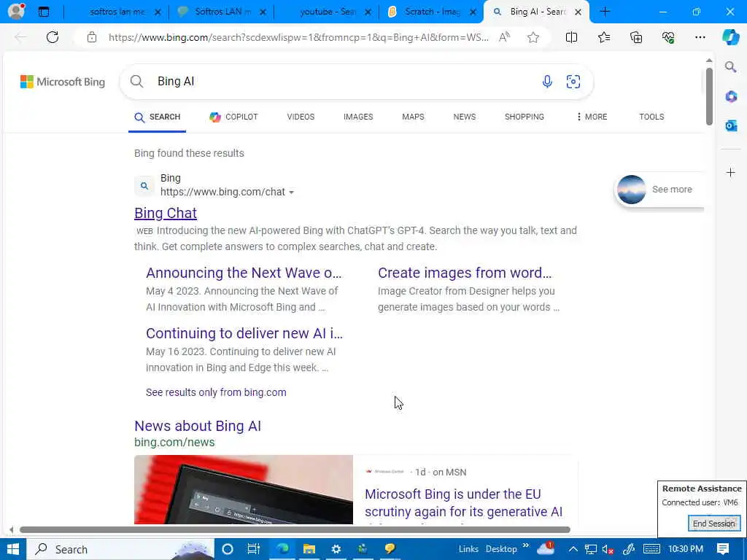
Task: Start visual search camera icon
Action: [x=573, y=82]
